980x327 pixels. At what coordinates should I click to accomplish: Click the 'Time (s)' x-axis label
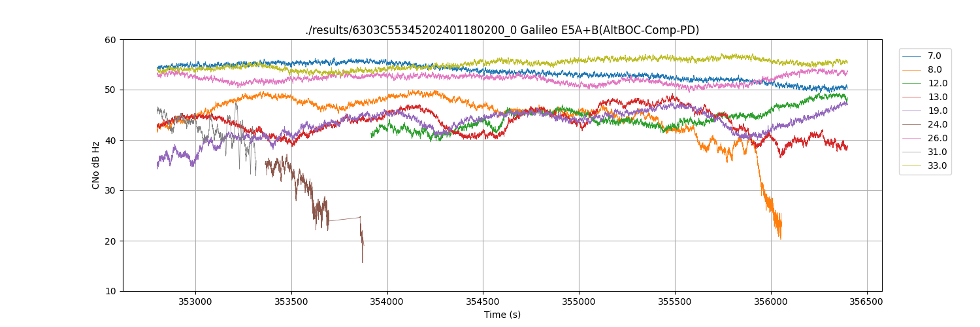coord(502,315)
